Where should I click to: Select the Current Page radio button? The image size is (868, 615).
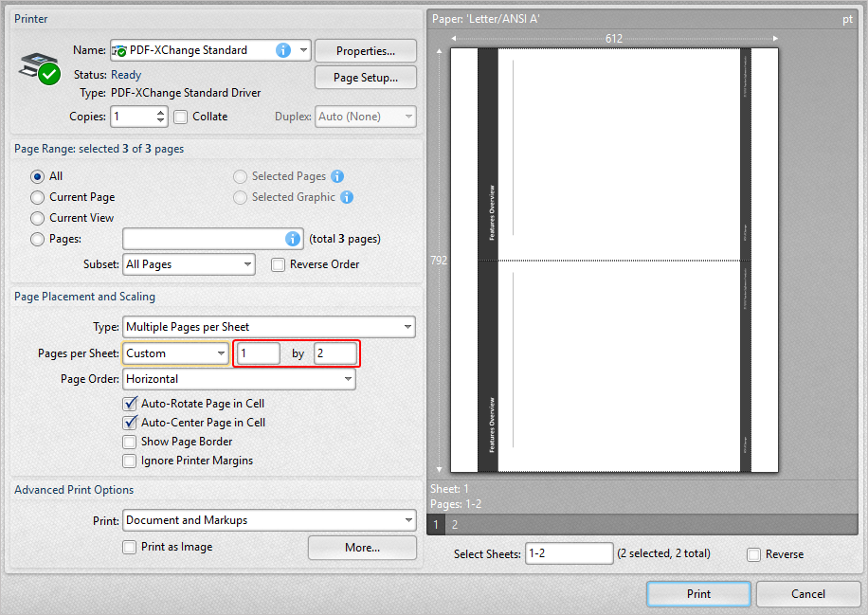coord(36,197)
